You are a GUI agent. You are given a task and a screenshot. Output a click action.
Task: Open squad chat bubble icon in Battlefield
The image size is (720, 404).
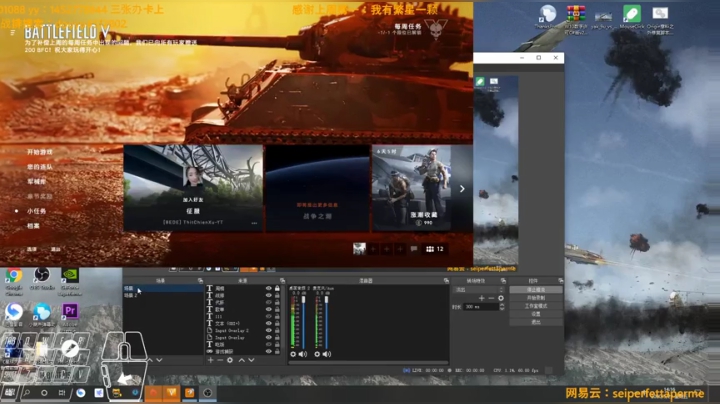[x=414, y=249]
